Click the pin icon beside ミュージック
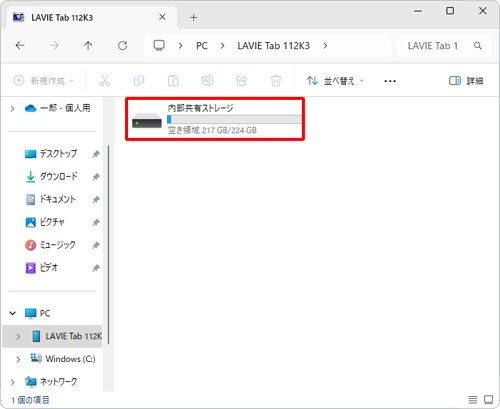Image resolution: width=500 pixels, height=409 pixels. tap(96, 245)
